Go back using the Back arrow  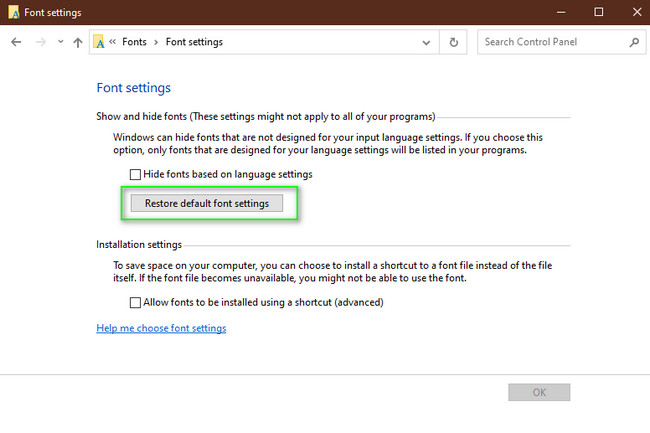(16, 42)
